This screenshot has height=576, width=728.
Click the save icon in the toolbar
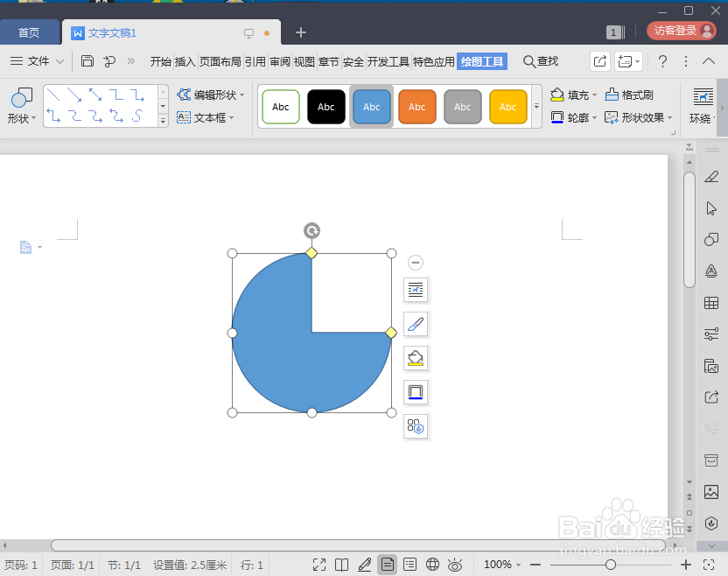(x=87, y=61)
